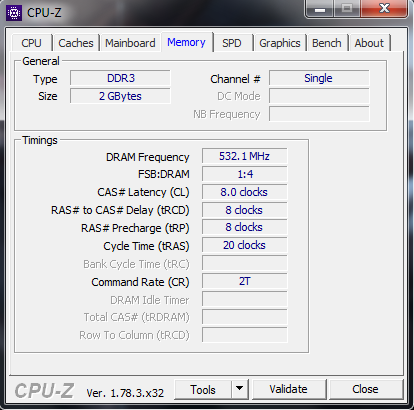Open the Caches tab
Viewport: 414px width, 410px height.
76,43
